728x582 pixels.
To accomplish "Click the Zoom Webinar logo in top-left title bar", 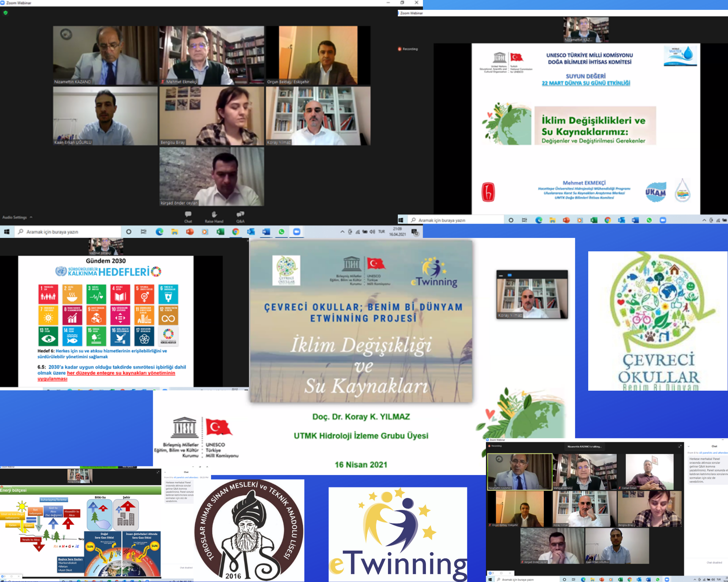I will (3, 3).
